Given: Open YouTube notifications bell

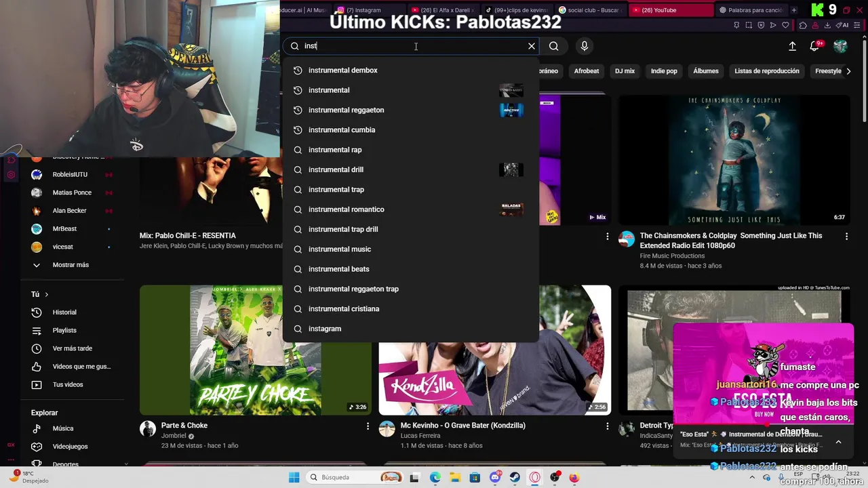Looking at the screenshot, I should (814, 46).
